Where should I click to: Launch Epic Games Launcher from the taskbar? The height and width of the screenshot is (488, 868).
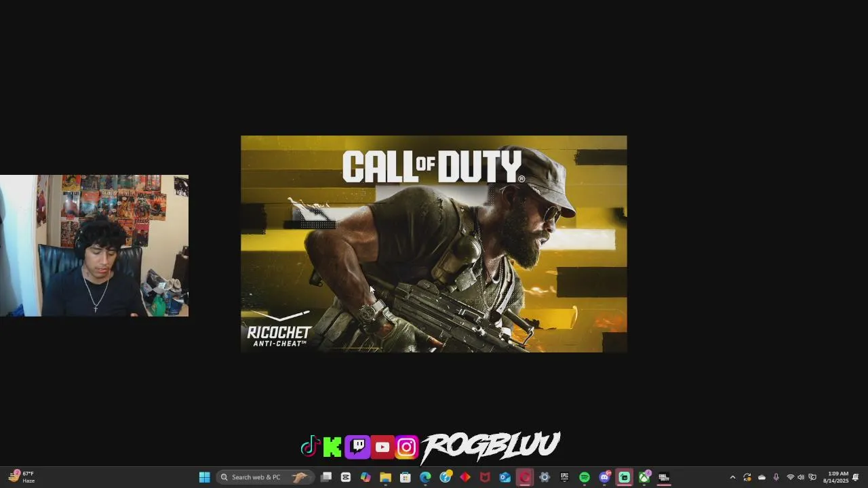(564, 477)
